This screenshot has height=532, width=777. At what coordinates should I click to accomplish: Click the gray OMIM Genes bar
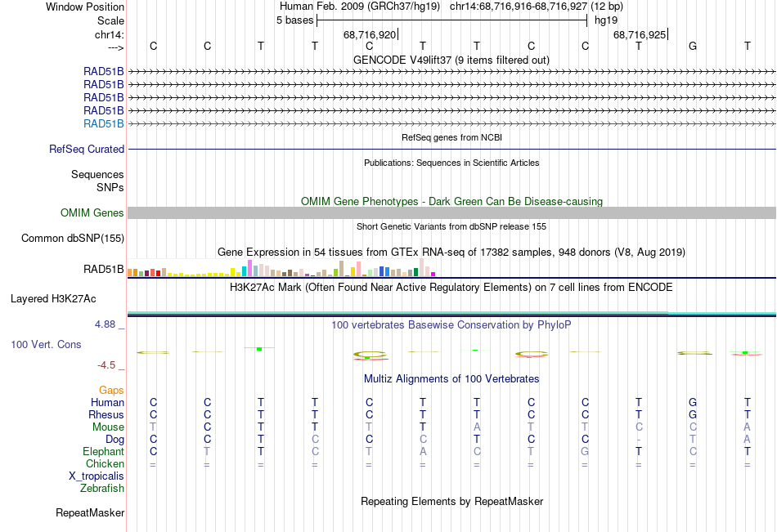pos(451,213)
